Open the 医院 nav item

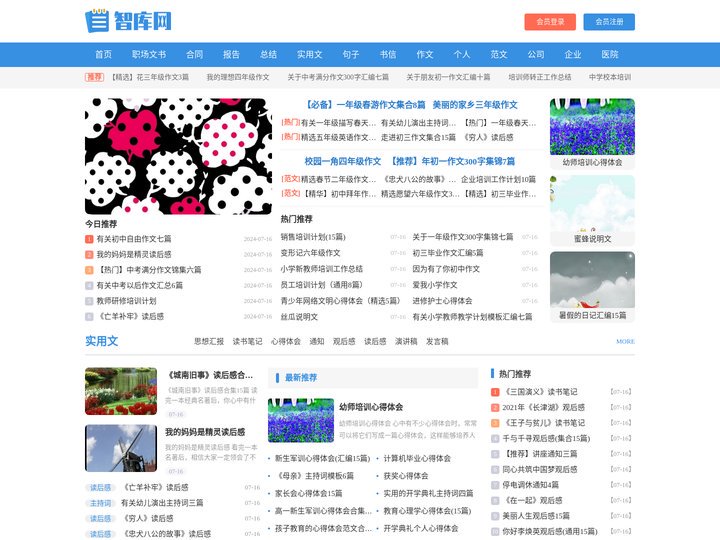pyautogui.click(x=610, y=55)
